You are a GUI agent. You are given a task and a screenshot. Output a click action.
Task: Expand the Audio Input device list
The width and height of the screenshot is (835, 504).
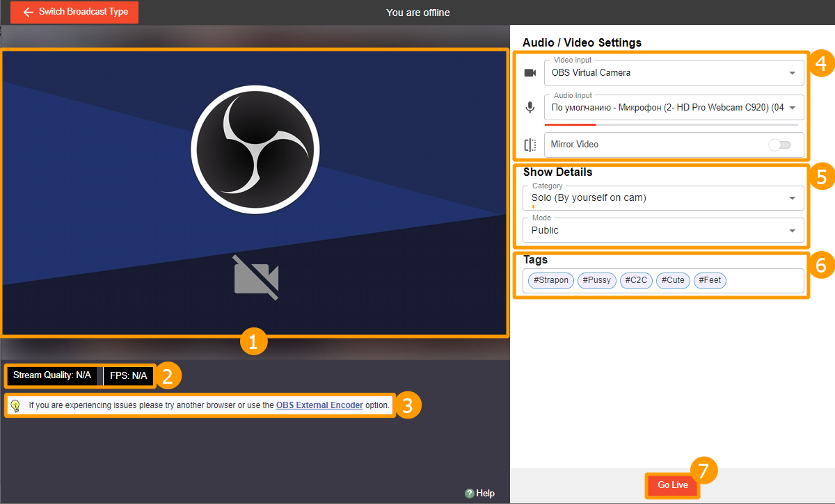point(792,108)
